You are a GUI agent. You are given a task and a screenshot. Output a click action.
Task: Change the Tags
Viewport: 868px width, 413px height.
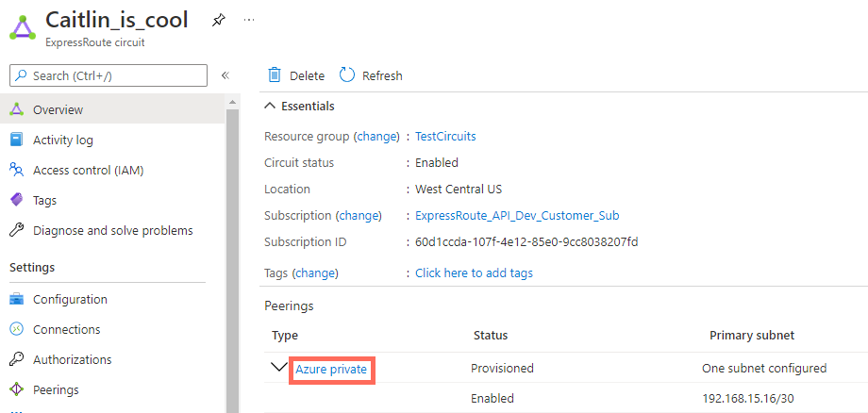(315, 273)
